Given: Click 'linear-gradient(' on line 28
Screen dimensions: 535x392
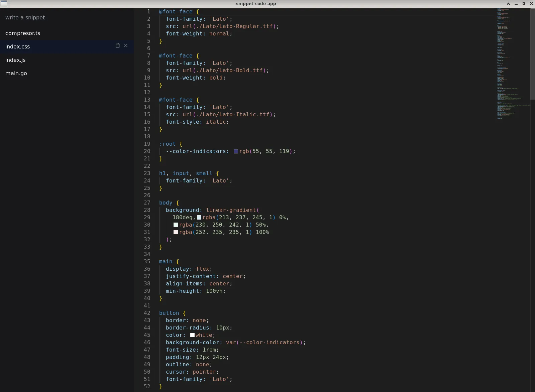Looking at the screenshot, I should (x=233, y=210).
